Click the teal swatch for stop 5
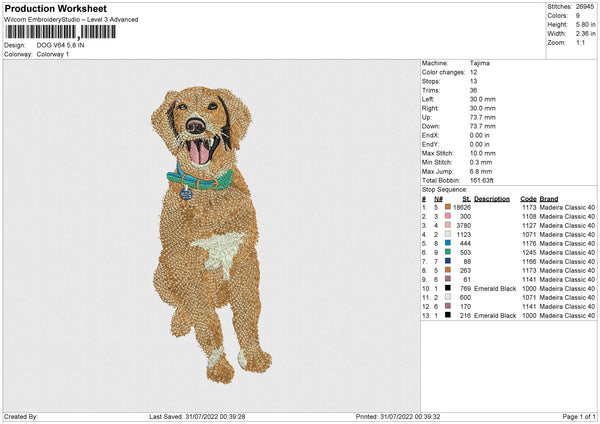 pyautogui.click(x=450, y=242)
